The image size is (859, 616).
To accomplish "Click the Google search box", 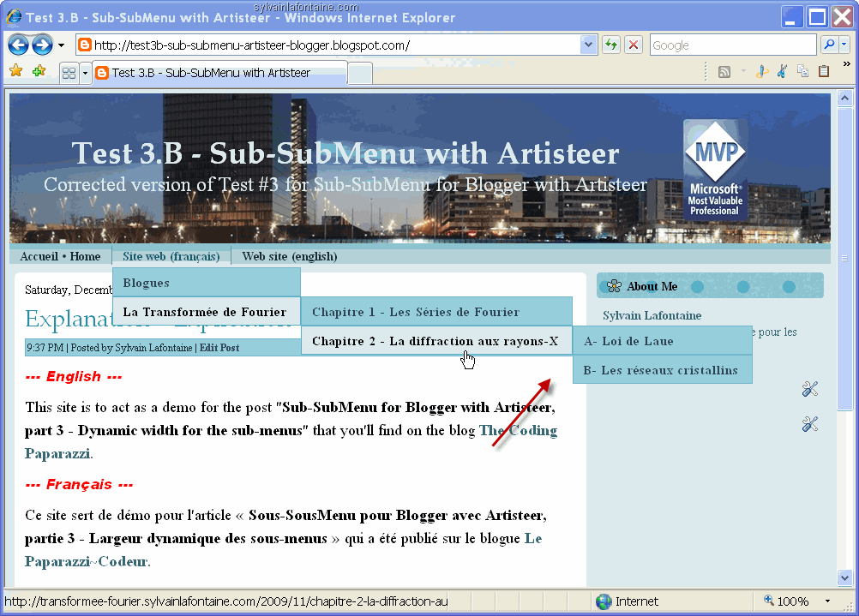I will (x=733, y=45).
